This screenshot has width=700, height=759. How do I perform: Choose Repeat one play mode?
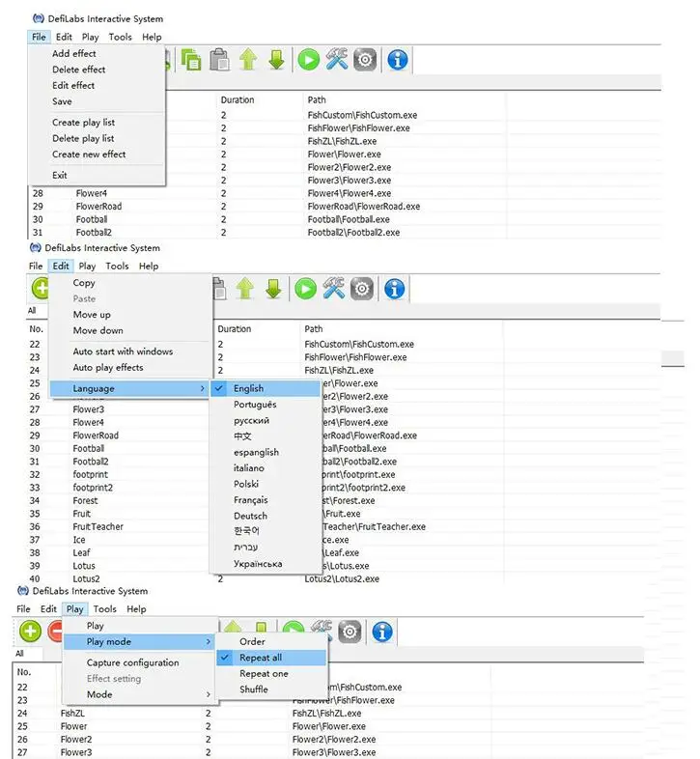pyautogui.click(x=271, y=673)
